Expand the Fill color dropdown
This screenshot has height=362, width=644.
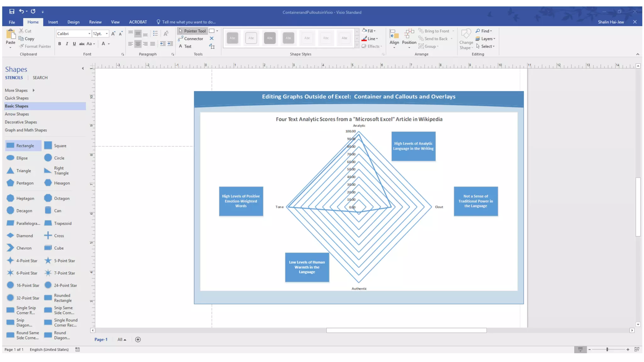coord(375,31)
